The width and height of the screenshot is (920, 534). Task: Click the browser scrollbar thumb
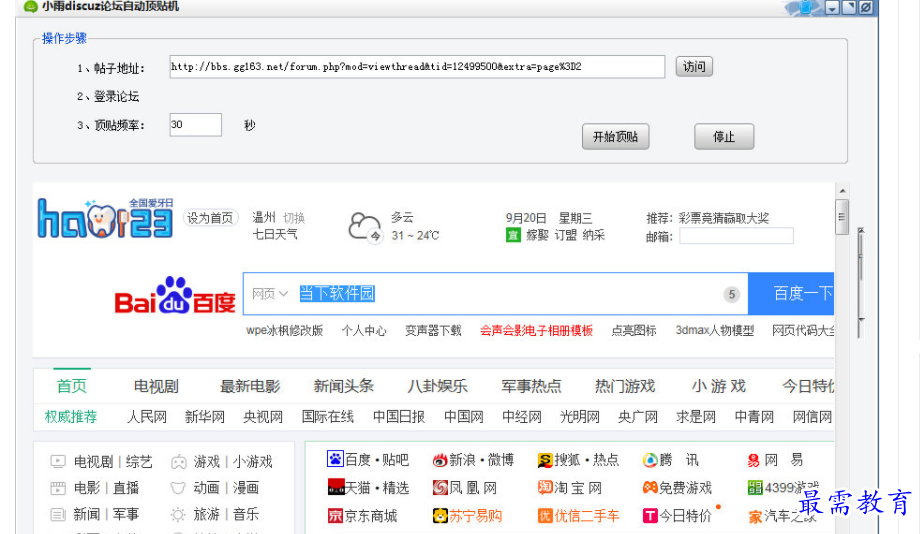point(843,217)
